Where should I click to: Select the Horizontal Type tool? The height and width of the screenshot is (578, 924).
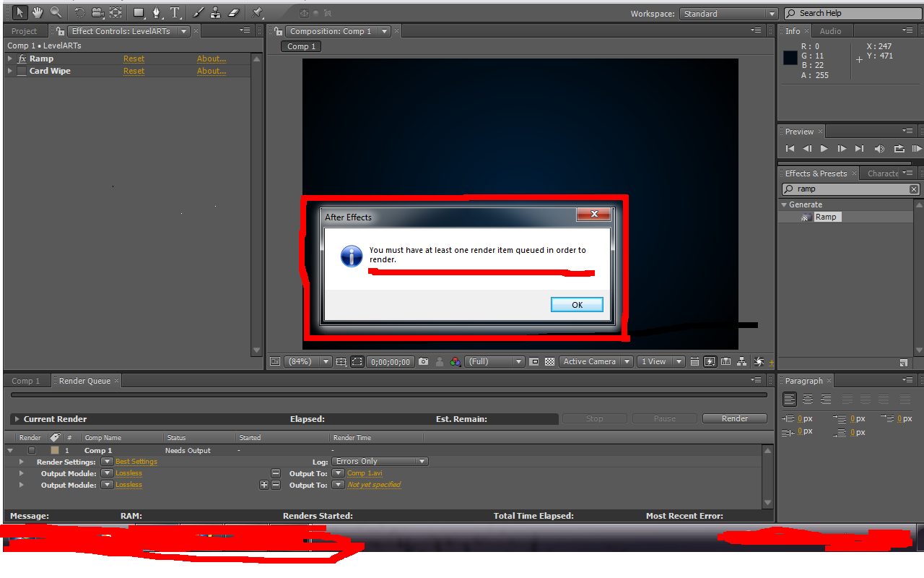[x=175, y=12]
